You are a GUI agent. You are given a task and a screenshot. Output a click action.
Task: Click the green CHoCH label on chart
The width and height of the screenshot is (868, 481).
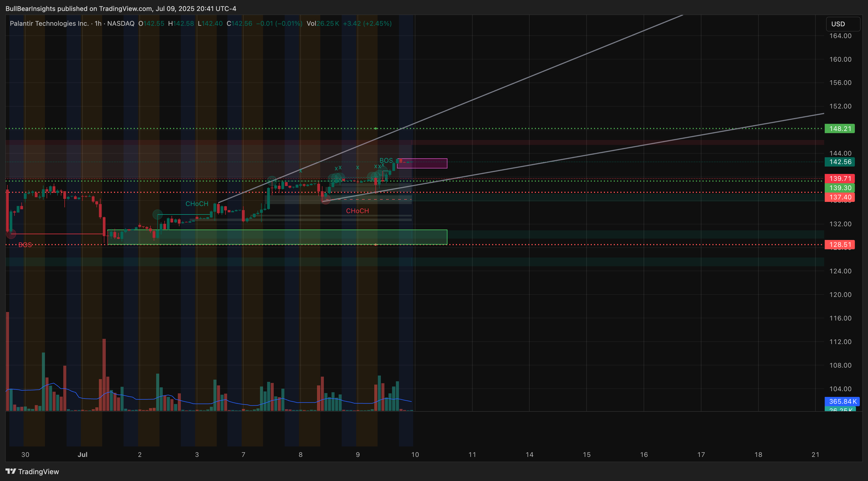click(x=197, y=204)
